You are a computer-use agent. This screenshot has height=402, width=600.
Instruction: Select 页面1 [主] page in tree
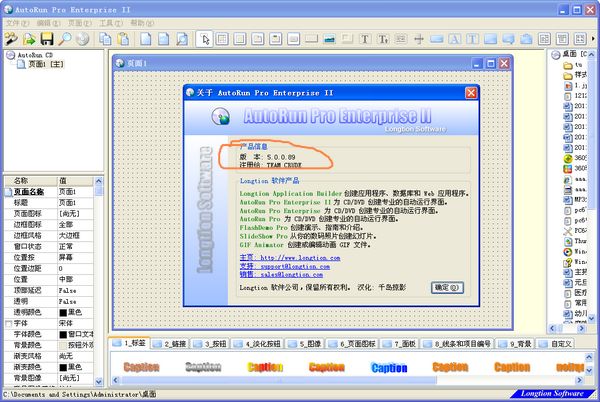46,64
